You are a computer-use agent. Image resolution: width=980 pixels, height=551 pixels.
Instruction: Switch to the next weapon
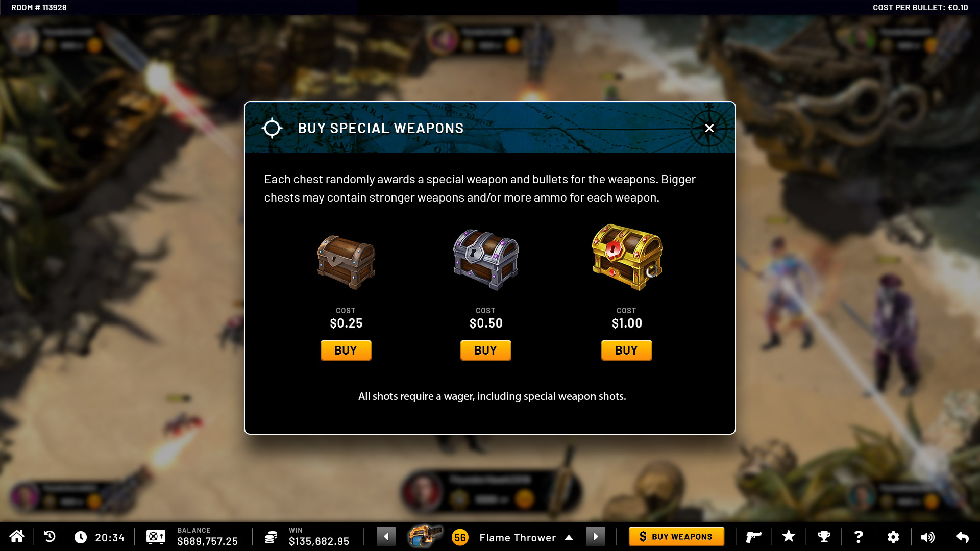(x=595, y=537)
